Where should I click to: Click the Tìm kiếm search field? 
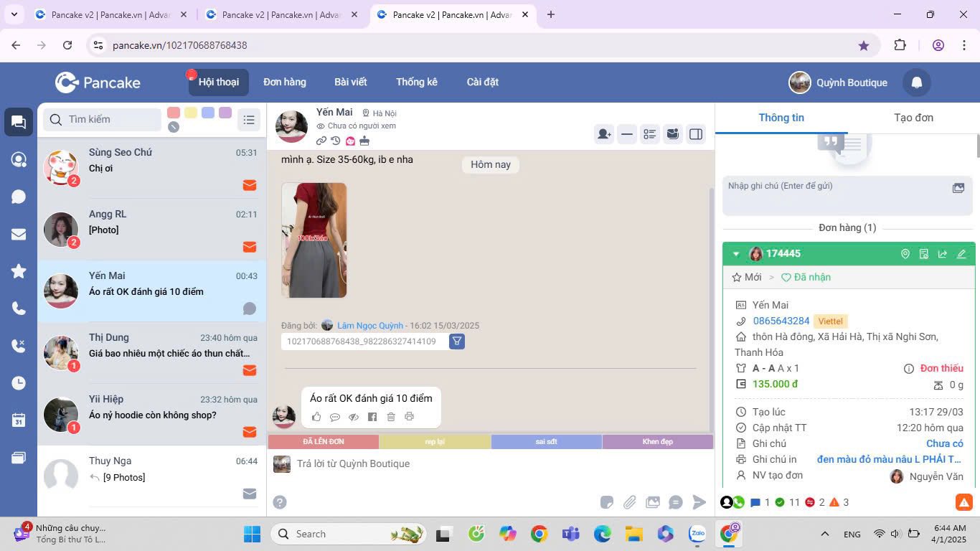pyautogui.click(x=111, y=120)
